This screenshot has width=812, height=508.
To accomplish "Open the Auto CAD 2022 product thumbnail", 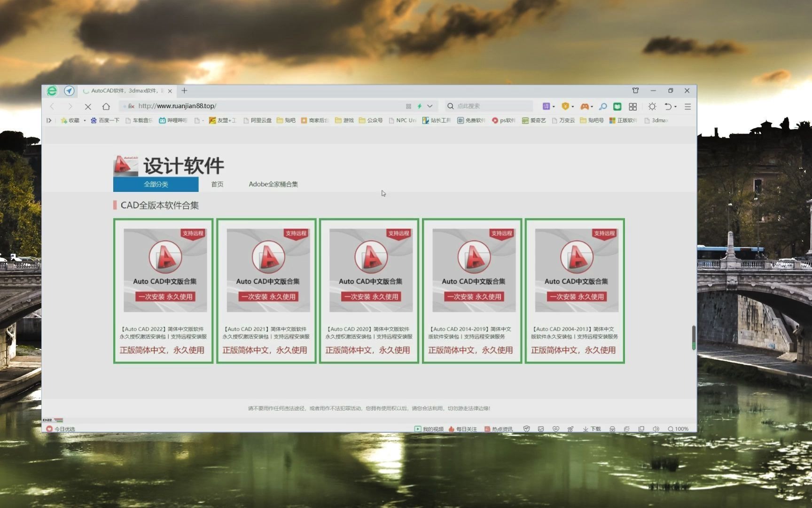I will click(x=165, y=270).
